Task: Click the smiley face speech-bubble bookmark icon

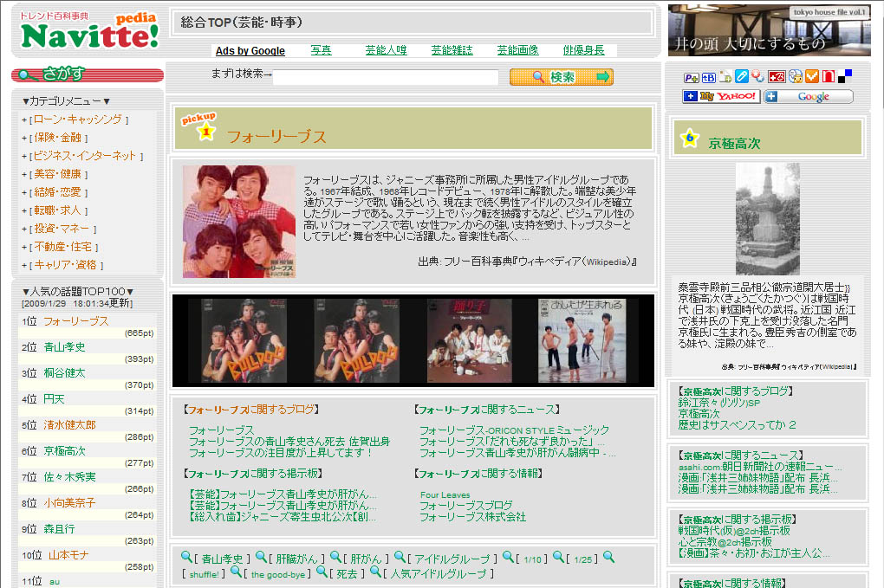Action: coord(796,76)
